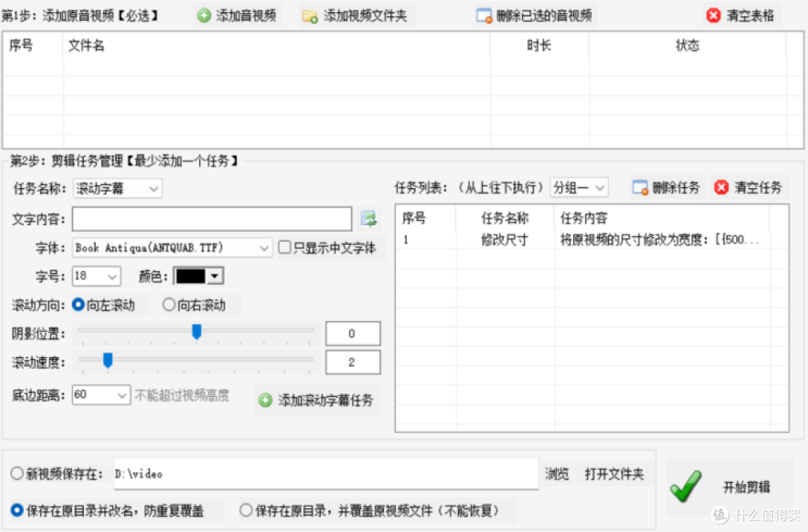Click the 删除任务 button
Image resolution: width=808 pixels, height=532 pixels.
(667, 188)
